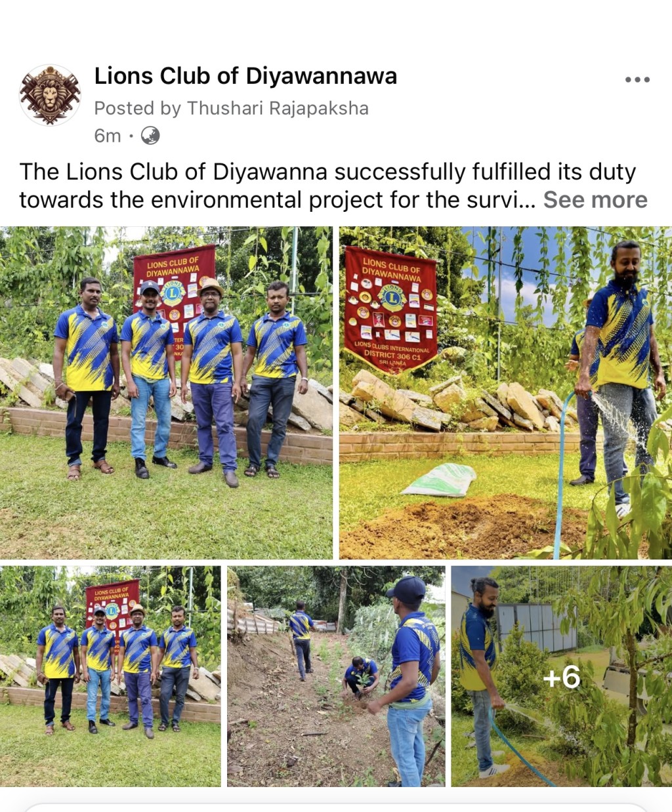This screenshot has height=812, width=672.
Task: Open the Lions Club of Diyawannawa page name
Action: click(245, 76)
